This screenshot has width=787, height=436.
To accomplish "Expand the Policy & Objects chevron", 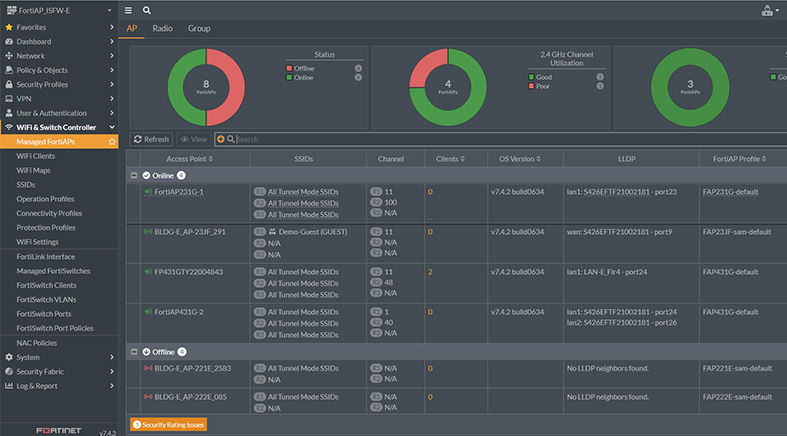I will (x=111, y=70).
